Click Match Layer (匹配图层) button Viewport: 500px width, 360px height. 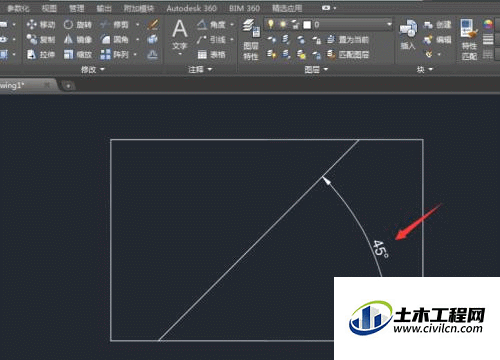[347, 54]
